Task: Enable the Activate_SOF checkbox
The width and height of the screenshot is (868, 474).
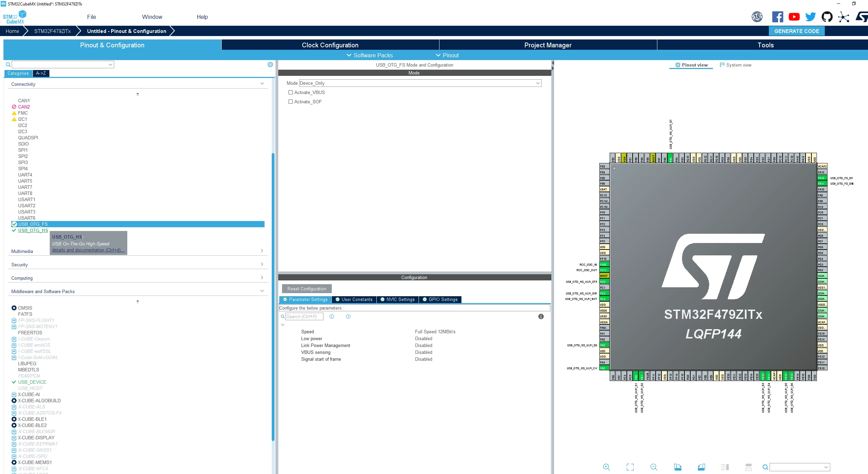Action: click(291, 102)
